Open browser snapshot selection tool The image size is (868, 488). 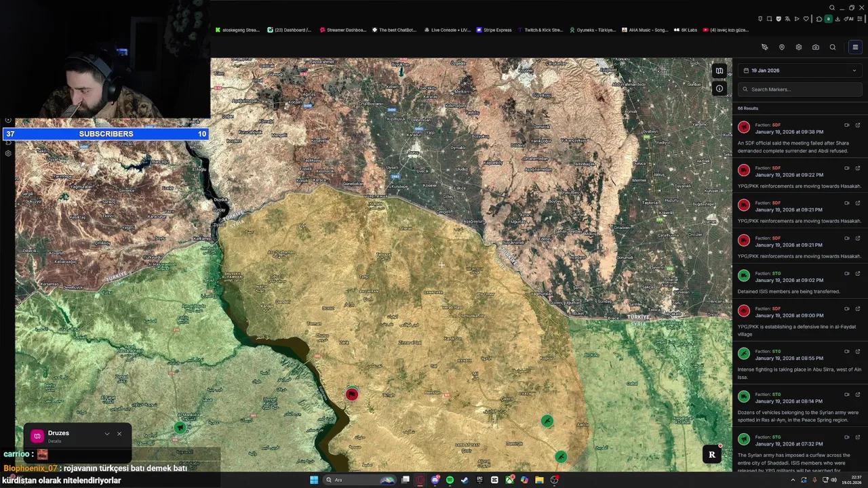point(769,19)
